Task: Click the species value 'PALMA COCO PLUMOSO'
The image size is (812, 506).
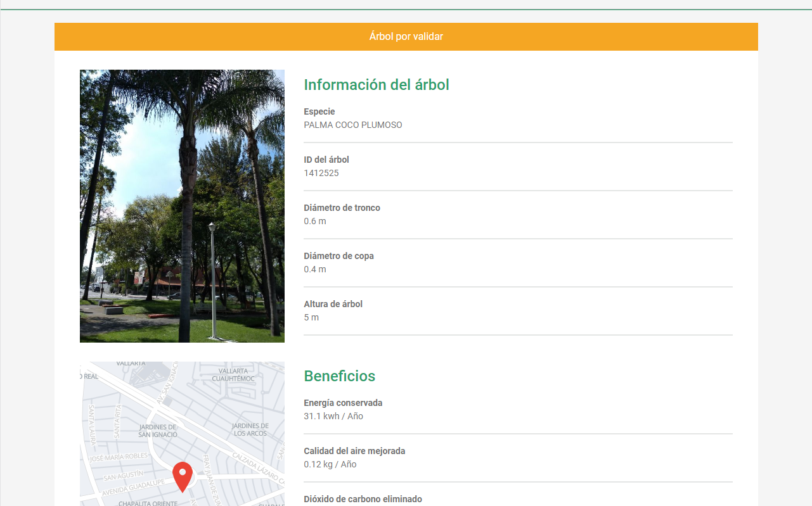Action: tap(353, 125)
